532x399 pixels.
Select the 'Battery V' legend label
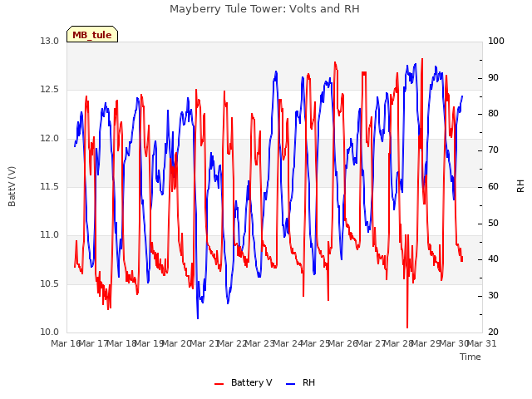click(x=251, y=382)
